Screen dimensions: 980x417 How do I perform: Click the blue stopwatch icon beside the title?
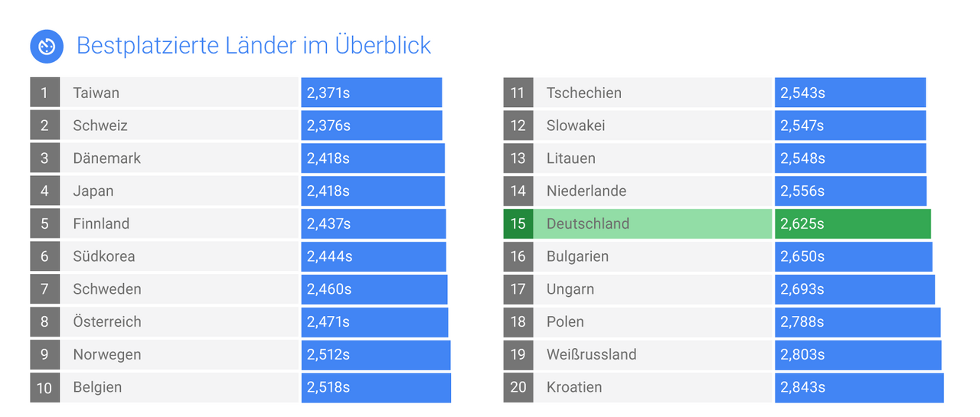tap(46, 47)
